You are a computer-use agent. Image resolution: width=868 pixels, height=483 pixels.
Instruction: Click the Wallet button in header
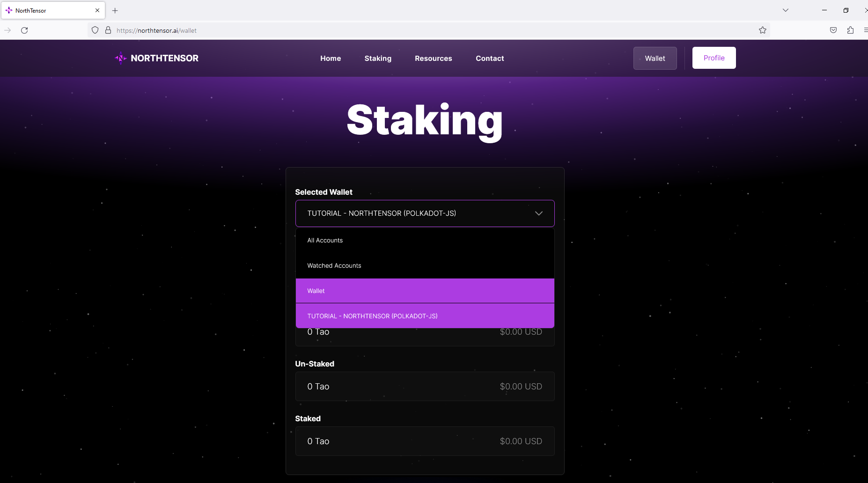click(x=655, y=58)
